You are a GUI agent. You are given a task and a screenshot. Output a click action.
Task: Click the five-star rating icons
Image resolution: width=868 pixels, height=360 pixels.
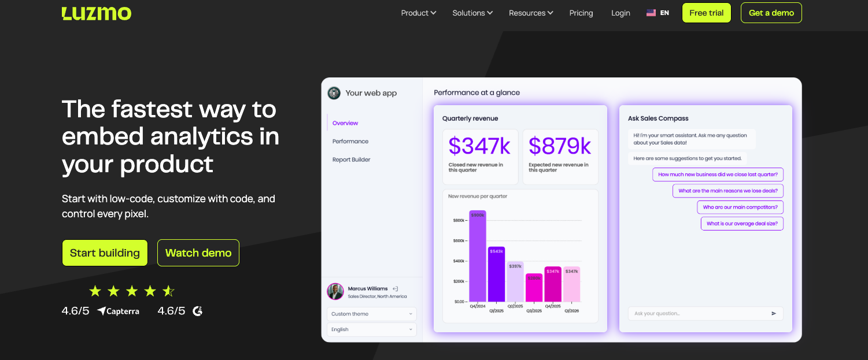pos(132,291)
